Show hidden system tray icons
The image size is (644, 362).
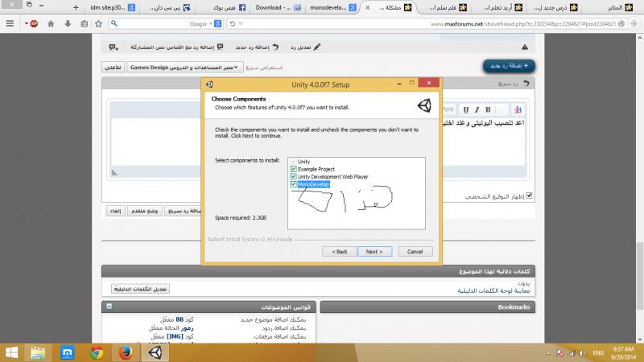(548, 353)
